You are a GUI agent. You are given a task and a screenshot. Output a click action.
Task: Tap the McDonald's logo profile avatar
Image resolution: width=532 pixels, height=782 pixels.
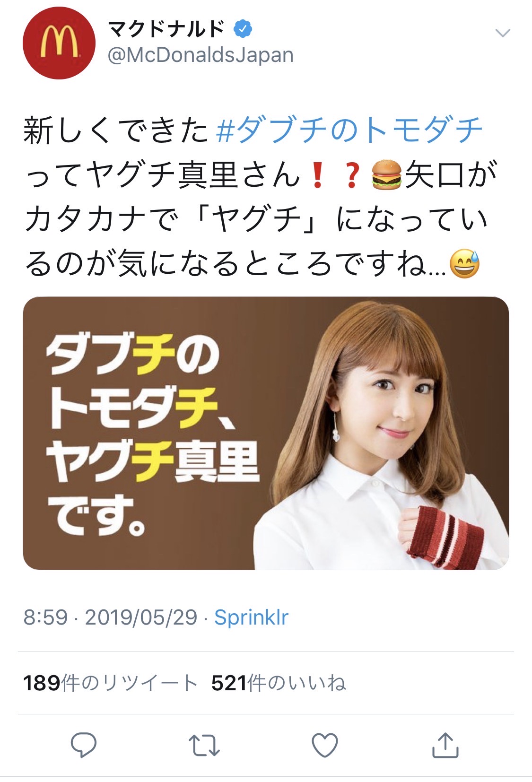(59, 43)
